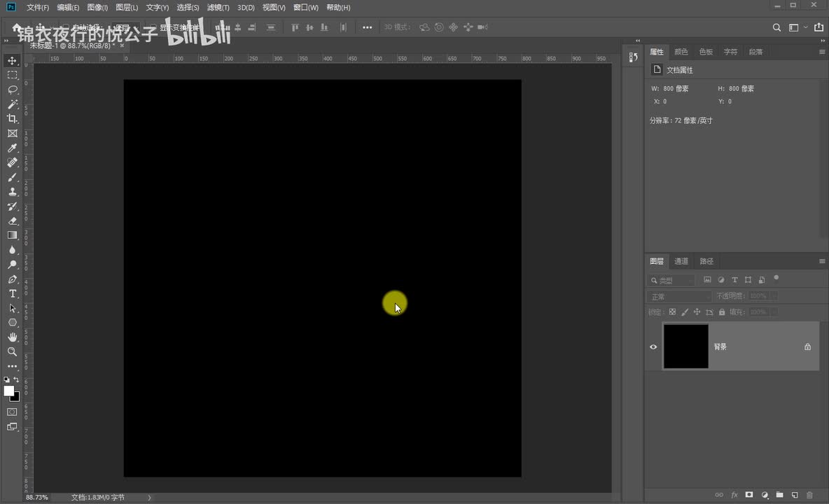The height and width of the screenshot is (504, 829).
Task: Create a new adjustment layer button
Action: [x=765, y=495]
